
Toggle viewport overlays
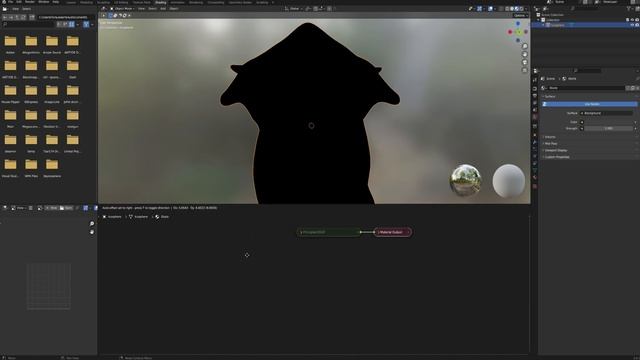pos(490,9)
